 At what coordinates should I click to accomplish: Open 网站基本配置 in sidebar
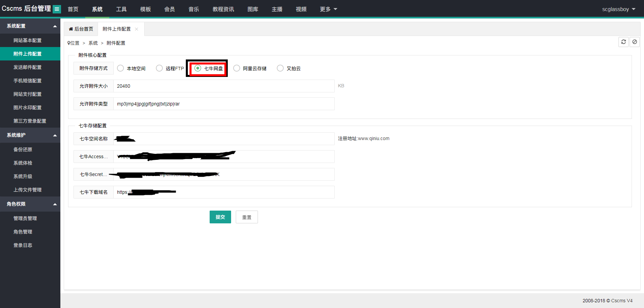(x=30, y=40)
